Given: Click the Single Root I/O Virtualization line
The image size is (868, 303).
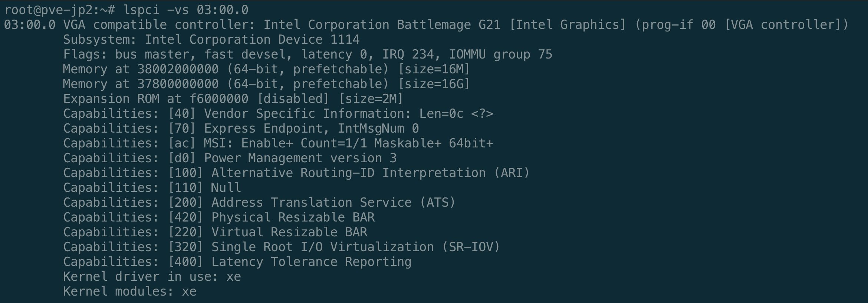Looking at the screenshot, I should coord(322,247).
